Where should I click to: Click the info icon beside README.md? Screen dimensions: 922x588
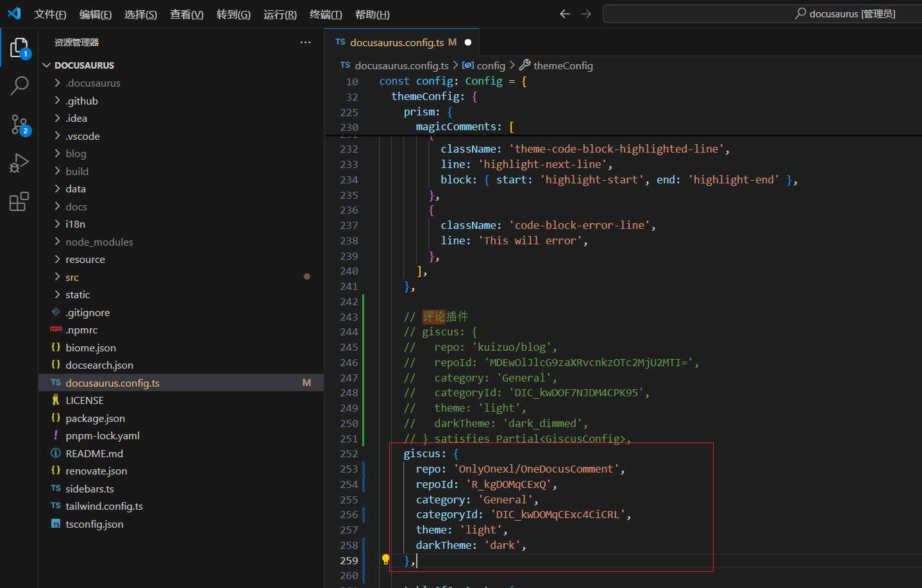click(56, 453)
